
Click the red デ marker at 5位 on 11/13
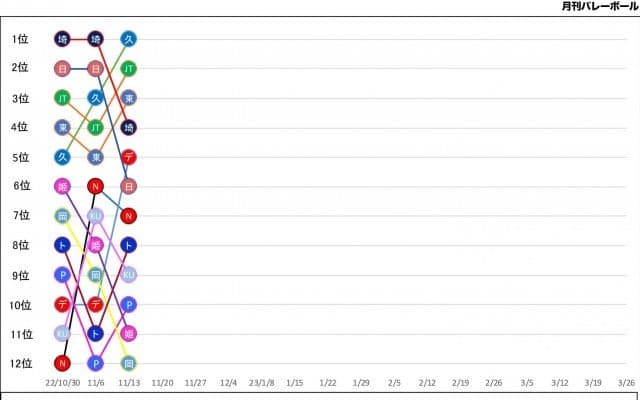(129, 157)
